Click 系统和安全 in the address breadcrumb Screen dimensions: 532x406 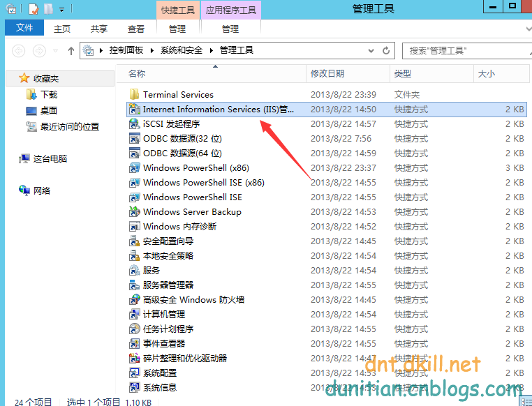pos(182,50)
